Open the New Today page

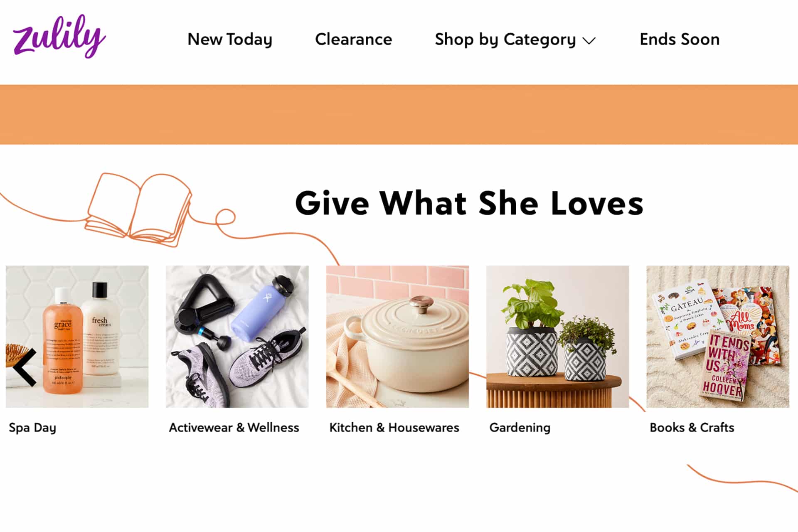point(230,39)
